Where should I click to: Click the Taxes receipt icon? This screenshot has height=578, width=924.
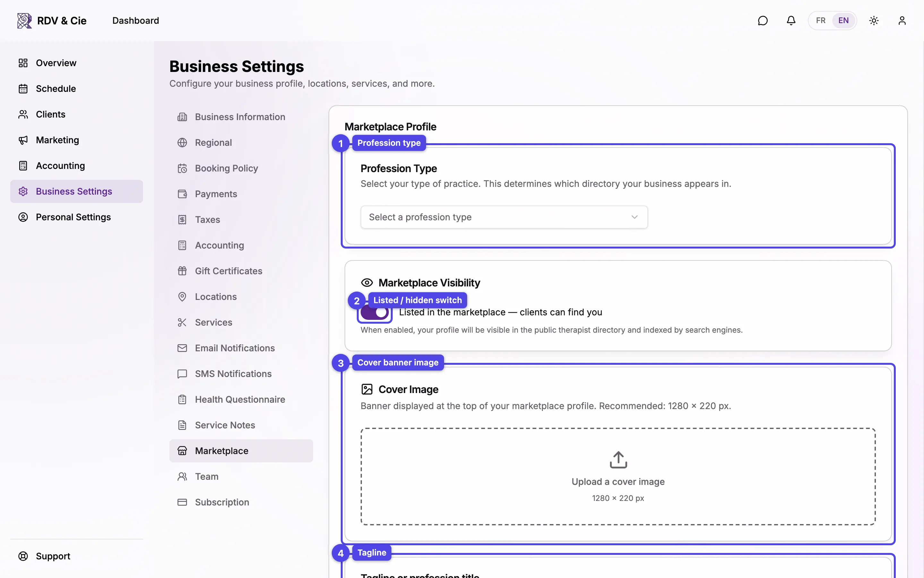click(182, 220)
